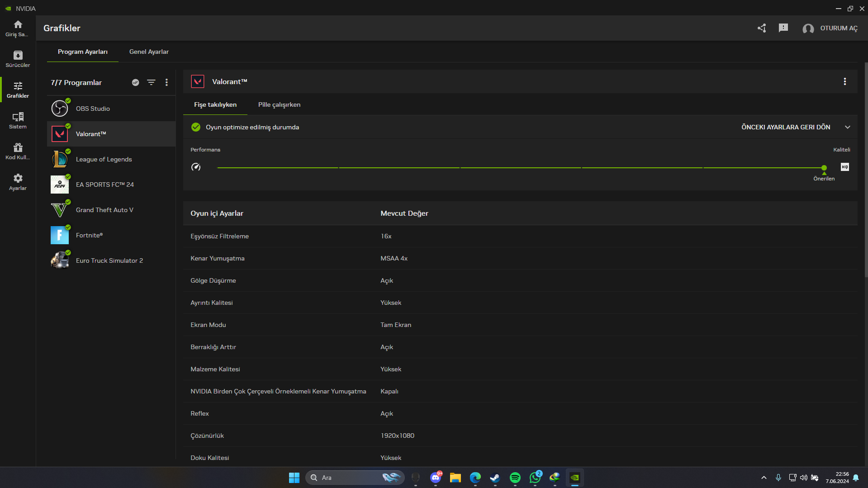Open WhatsApp from the taskbar

[x=535, y=478]
